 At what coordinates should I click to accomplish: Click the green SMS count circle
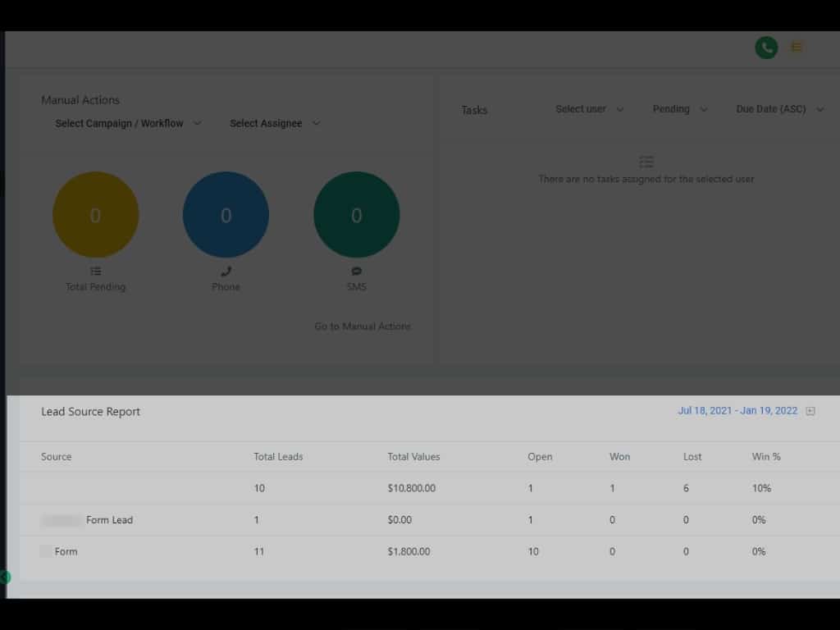point(356,215)
